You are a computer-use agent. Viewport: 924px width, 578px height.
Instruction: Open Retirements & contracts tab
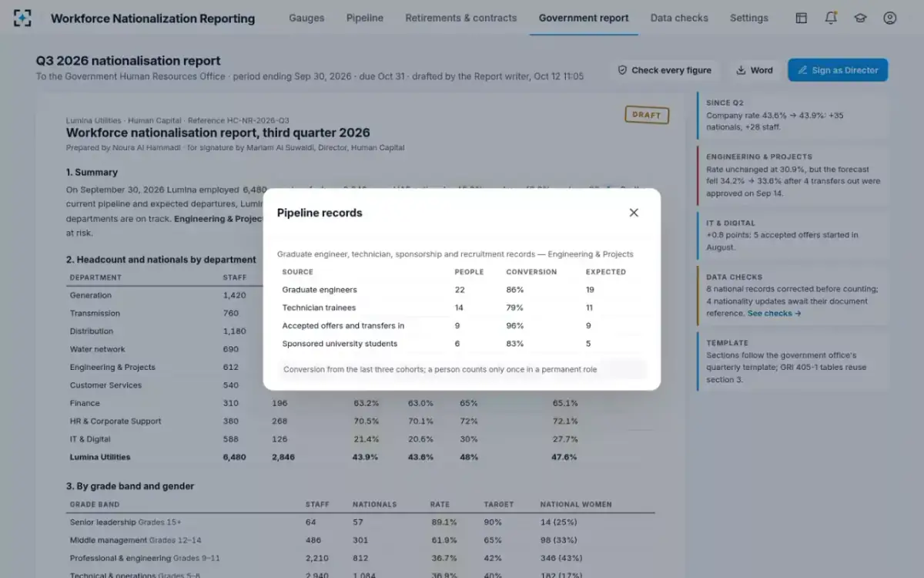(461, 18)
